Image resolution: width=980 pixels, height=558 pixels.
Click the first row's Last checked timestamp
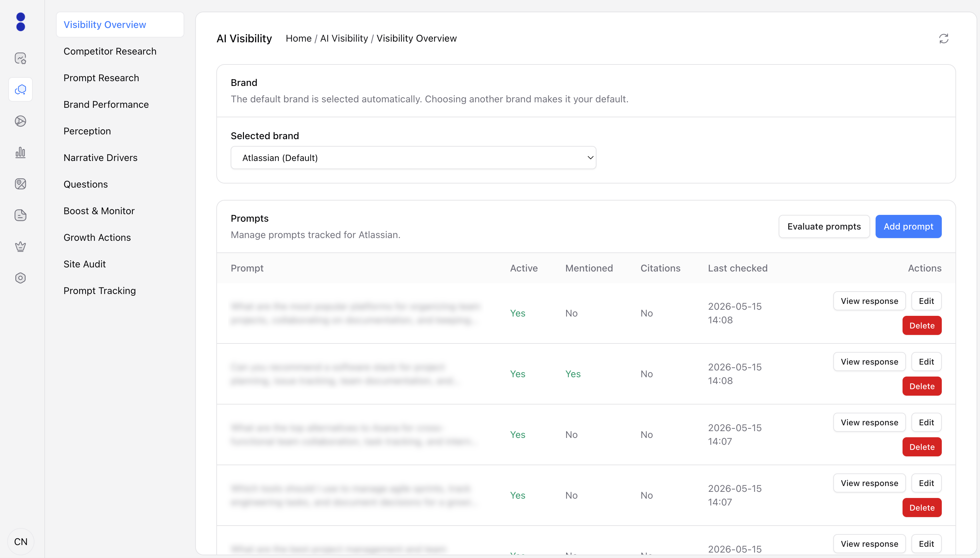[735, 313]
